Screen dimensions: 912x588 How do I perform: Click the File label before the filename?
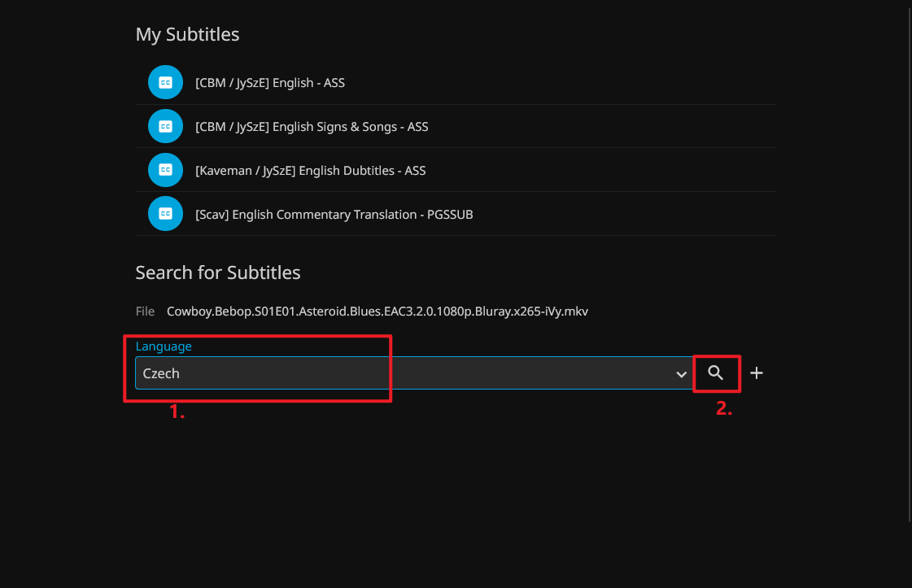(x=145, y=311)
